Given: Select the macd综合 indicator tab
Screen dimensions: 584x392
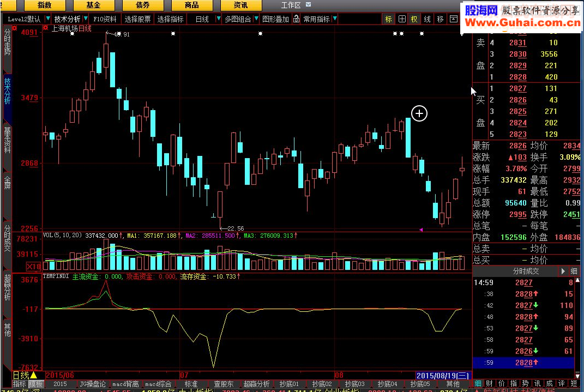Looking at the screenshot, I should click(158, 383).
